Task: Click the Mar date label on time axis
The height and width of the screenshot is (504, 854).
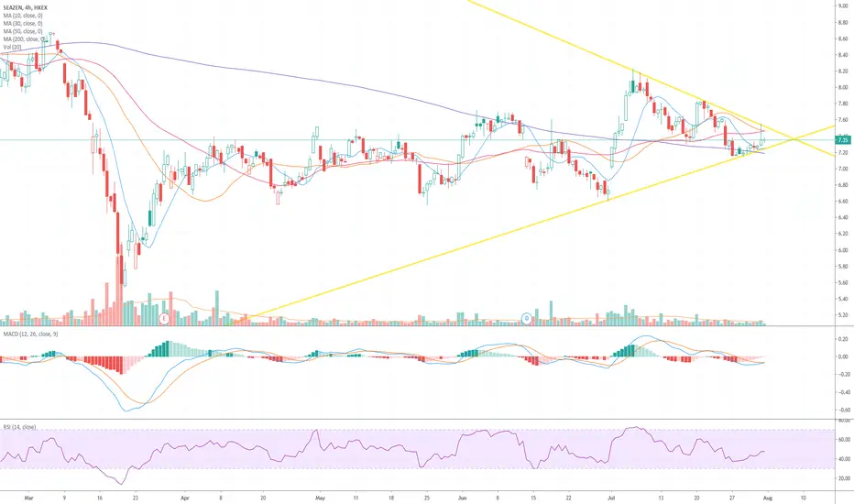Action: [x=29, y=498]
